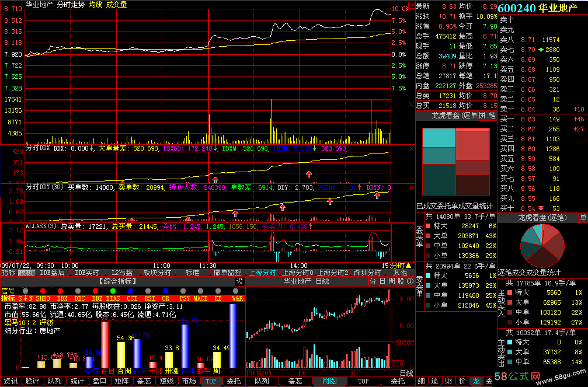Select the DDZ red signal dot
The width and height of the screenshot is (588, 387).
click(95, 291)
